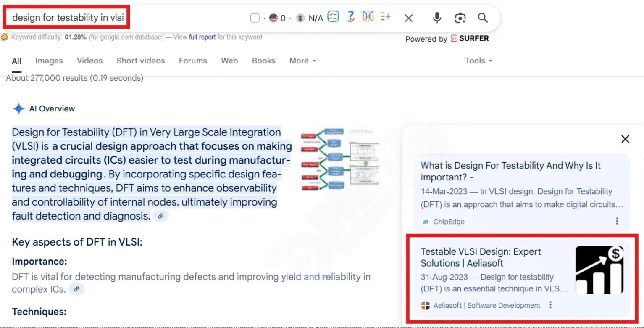Click the magnifying glass search icon
This screenshot has height=328, width=644.
[482, 18]
